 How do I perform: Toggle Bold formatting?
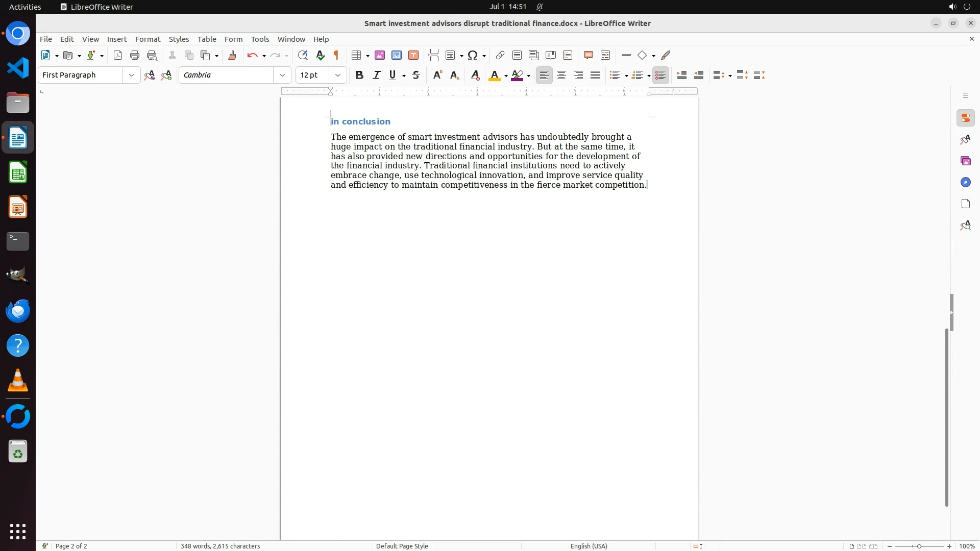(x=359, y=76)
